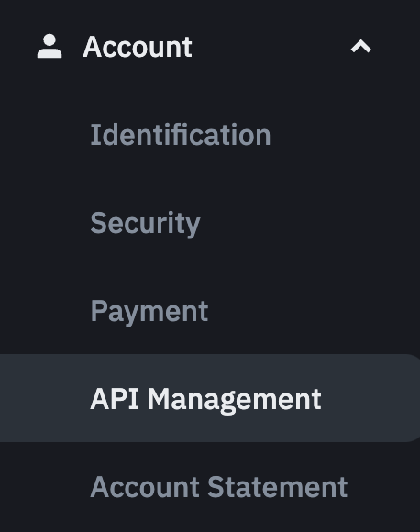Screen dimensions: 420x532
Task: Collapse the Account section with the chevron
Action: [361, 47]
